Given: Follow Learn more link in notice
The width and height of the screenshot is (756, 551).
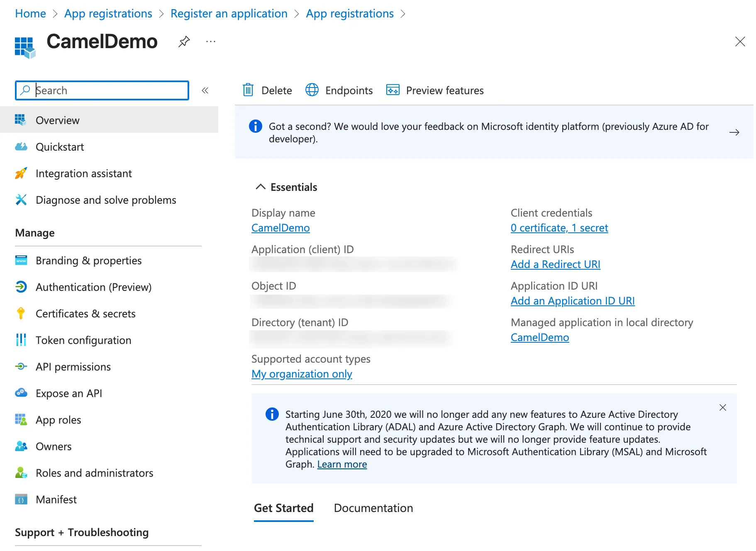Looking at the screenshot, I should click(342, 464).
